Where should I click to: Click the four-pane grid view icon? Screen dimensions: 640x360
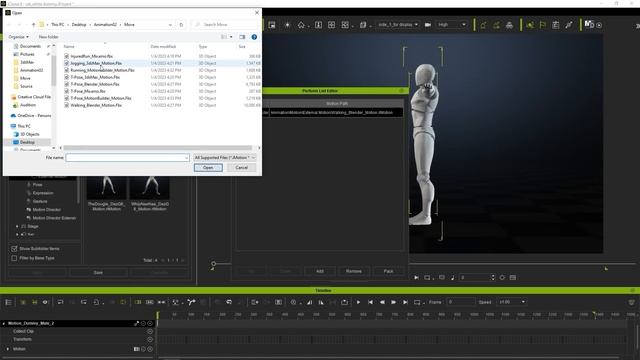pos(331,25)
